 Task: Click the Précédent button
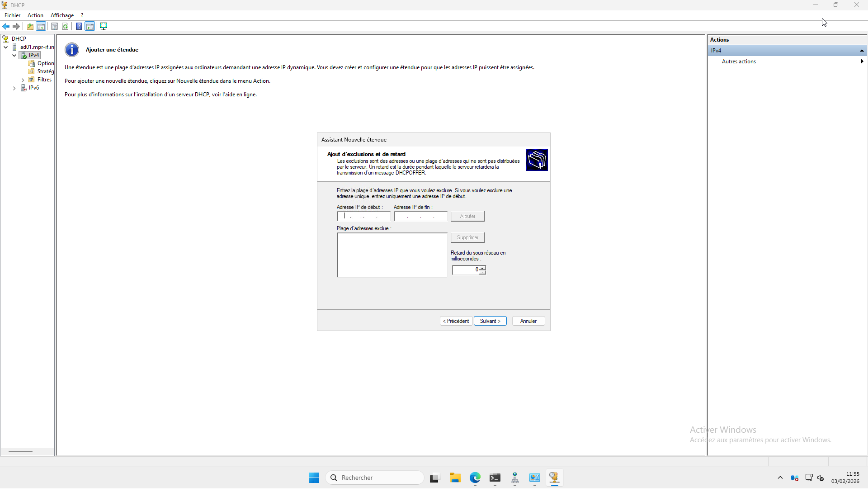[x=456, y=321]
